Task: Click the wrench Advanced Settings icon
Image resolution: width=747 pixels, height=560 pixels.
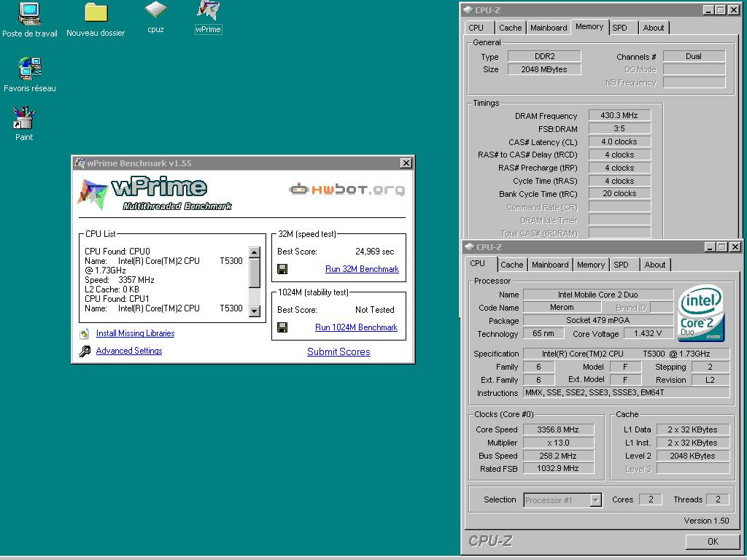Action: pyautogui.click(x=85, y=351)
